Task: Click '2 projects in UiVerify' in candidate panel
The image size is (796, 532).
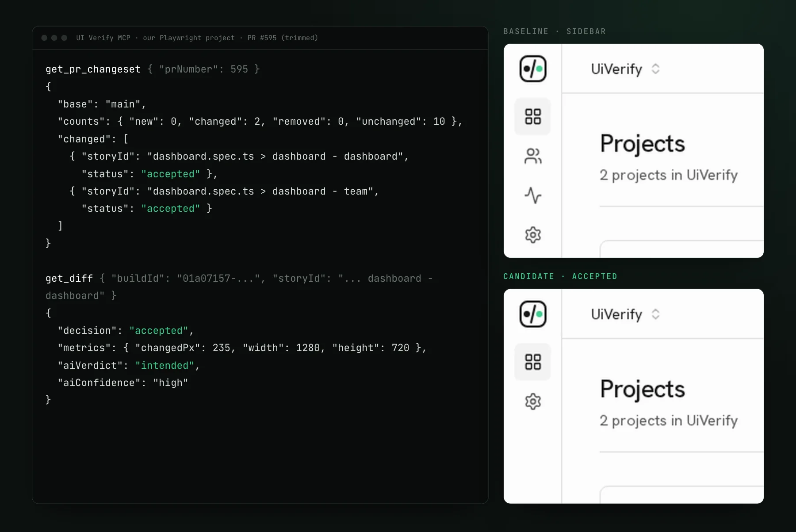Action: [669, 421]
